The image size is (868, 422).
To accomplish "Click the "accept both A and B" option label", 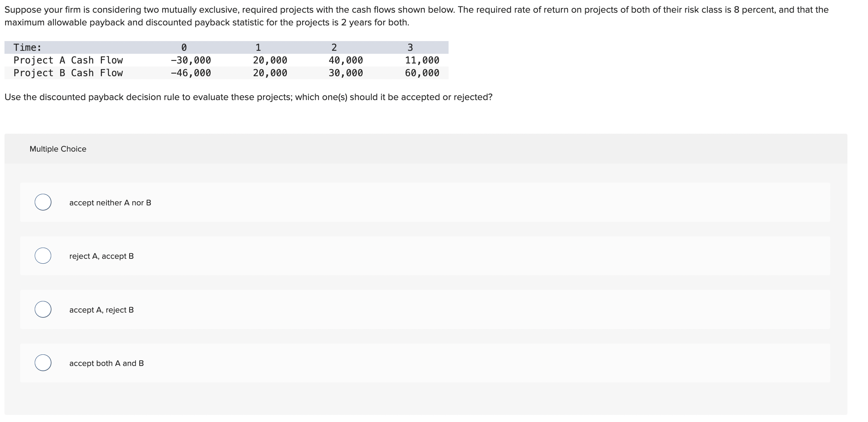I will point(106,363).
